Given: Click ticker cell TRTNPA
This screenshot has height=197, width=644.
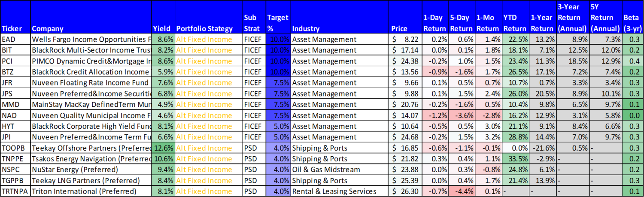Looking at the screenshot, I should pyautogui.click(x=15, y=191).
